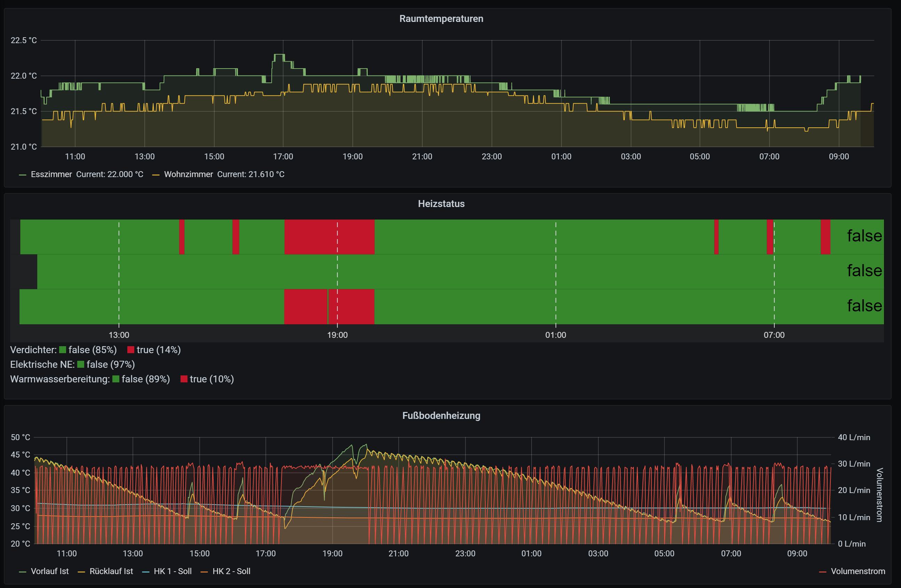Click red Warmwasserbereitung true legend swatch
The image size is (901, 588).
(184, 379)
